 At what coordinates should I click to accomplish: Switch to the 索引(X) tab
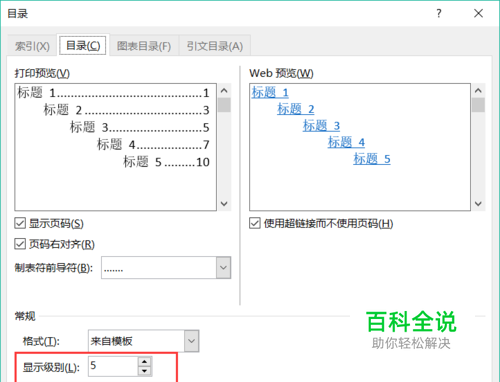click(x=32, y=46)
